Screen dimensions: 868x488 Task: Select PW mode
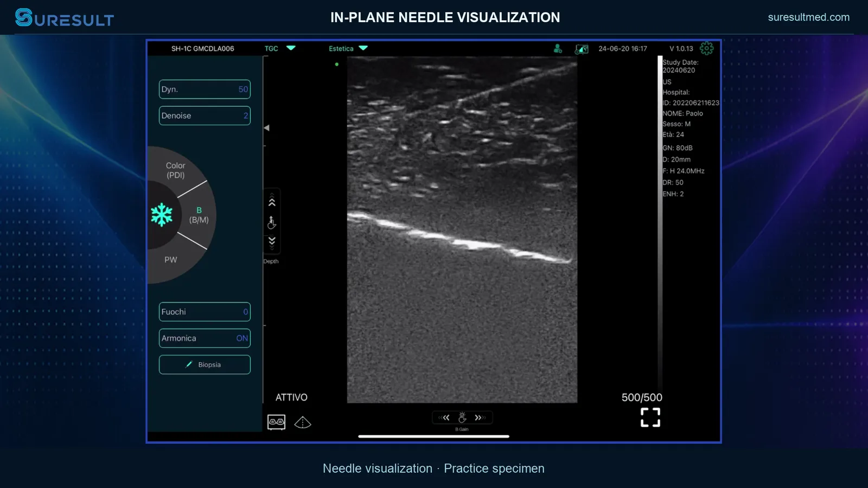pos(171,260)
